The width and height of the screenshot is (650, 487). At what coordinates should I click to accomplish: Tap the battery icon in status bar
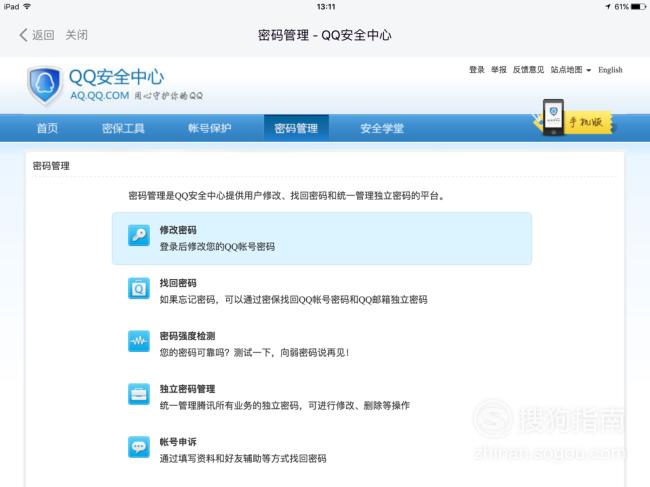point(638,7)
